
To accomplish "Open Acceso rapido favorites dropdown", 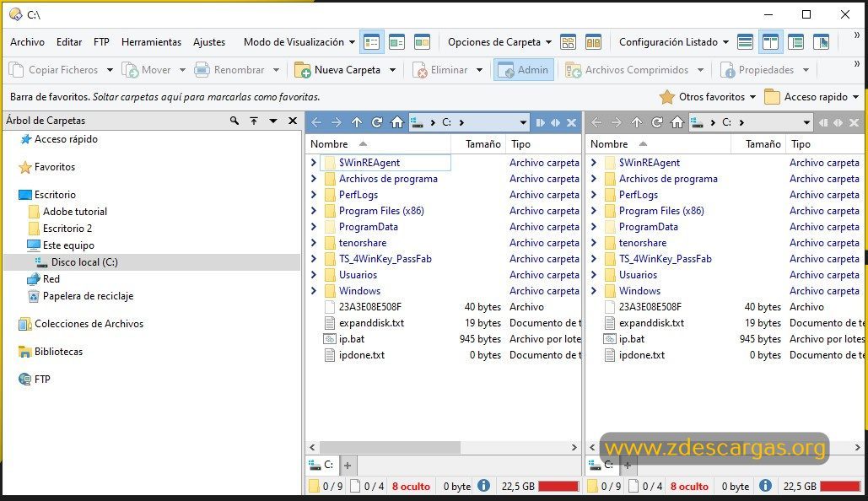I will tap(811, 97).
